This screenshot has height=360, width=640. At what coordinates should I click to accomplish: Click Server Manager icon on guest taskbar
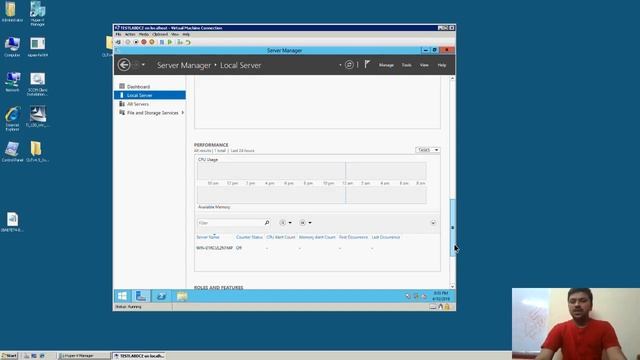(141, 296)
